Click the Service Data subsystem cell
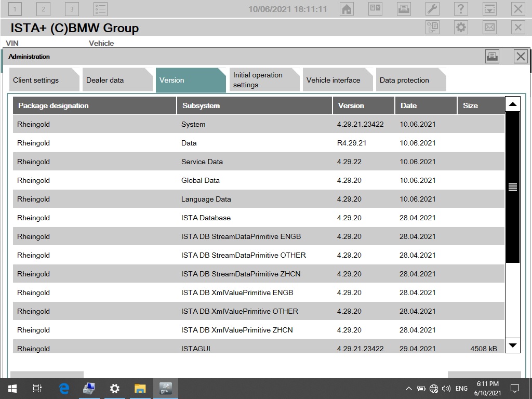The height and width of the screenshot is (399, 532). (x=202, y=162)
